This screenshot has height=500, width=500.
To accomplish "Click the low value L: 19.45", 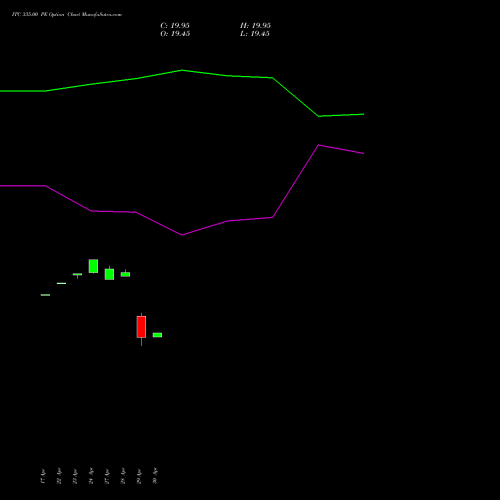I will 255,34.
